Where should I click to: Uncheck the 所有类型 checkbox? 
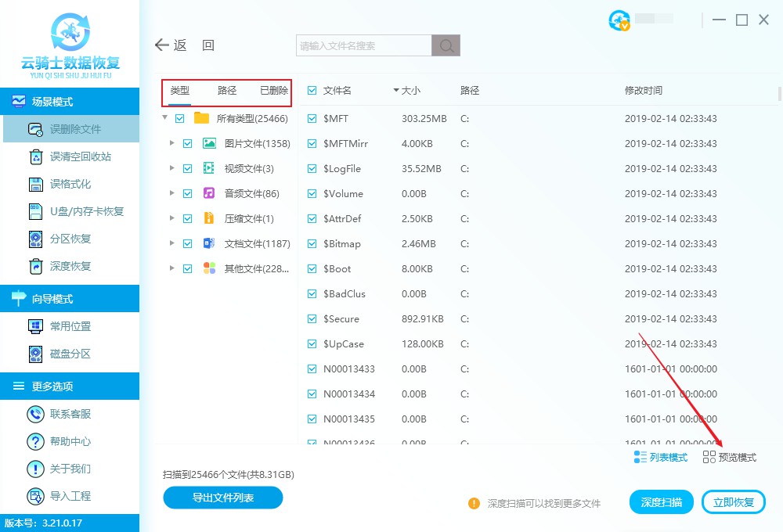pos(180,119)
